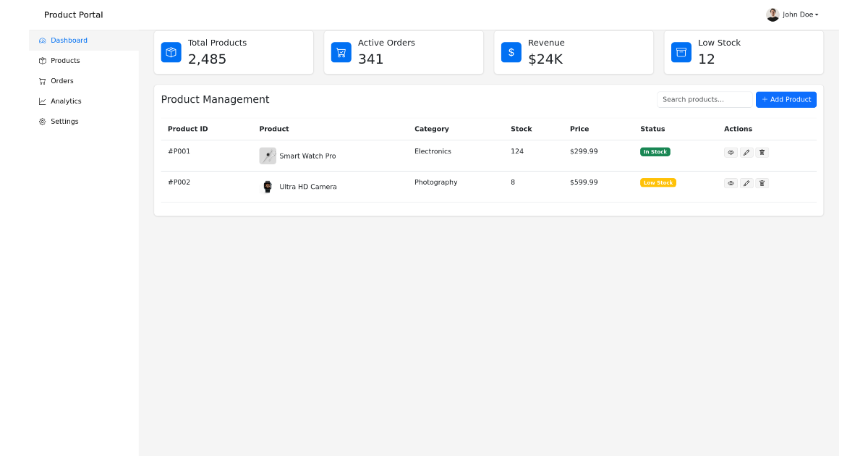Open the John Doe account dropdown
868x456 pixels.
[792, 14]
